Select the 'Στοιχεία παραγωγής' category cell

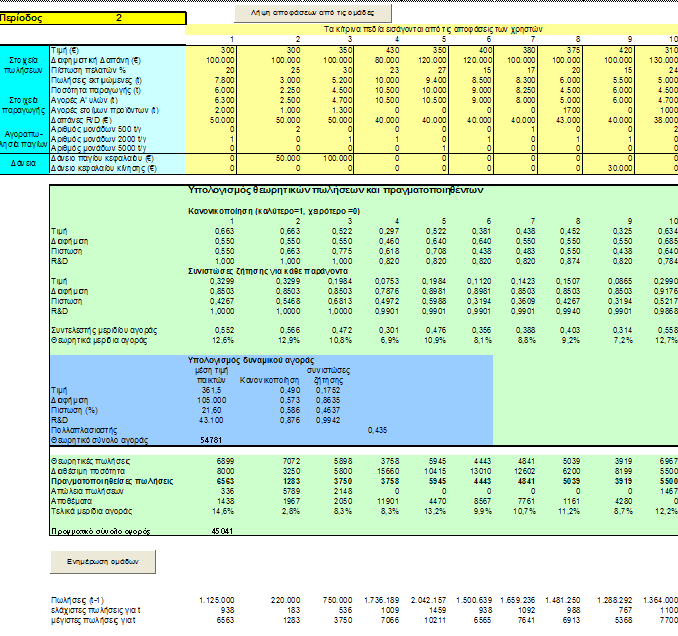tap(24, 105)
